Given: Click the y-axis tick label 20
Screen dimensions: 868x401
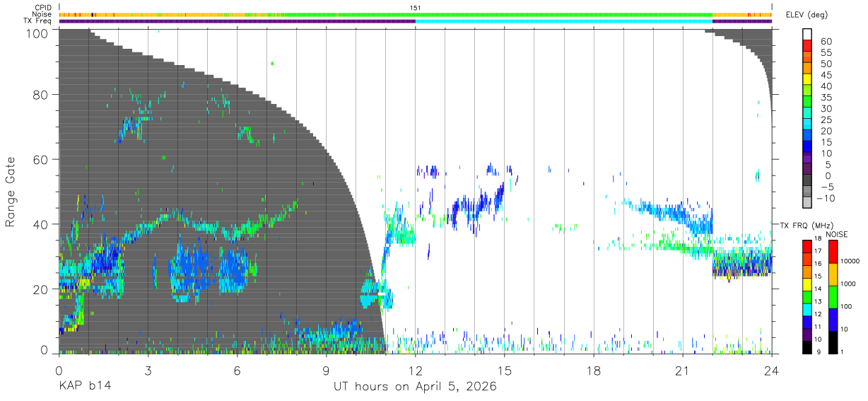Looking at the screenshot, I should (x=42, y=289).
